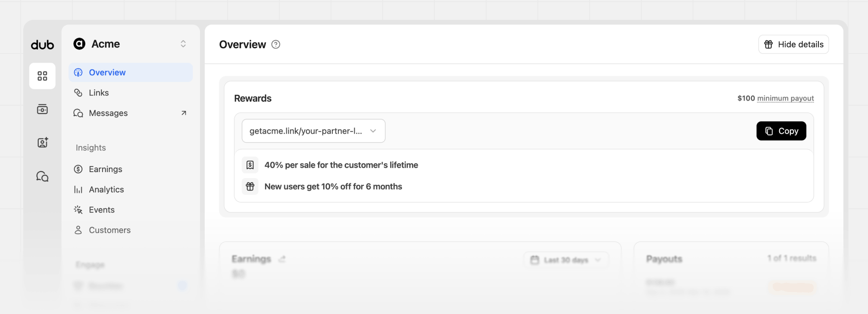Viewport: 868px width, 314px height.
Task: Click the Insights section label
Action: (x=91, y=148)
